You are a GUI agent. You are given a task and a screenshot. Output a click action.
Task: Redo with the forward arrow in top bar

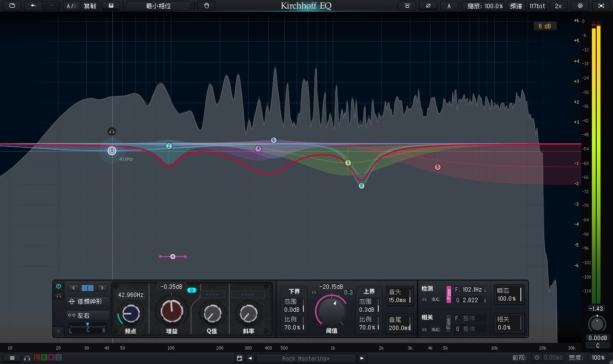click(x=51, y=6)
